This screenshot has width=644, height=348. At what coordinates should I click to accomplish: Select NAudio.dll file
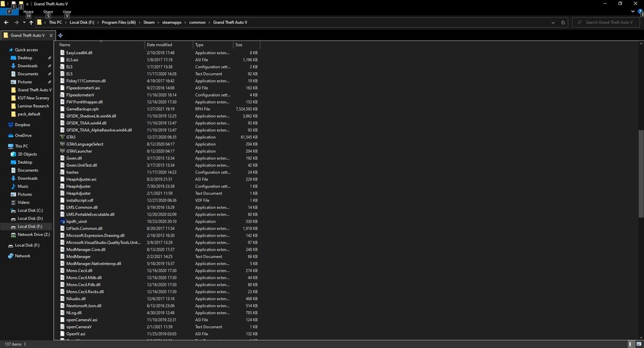76,298
